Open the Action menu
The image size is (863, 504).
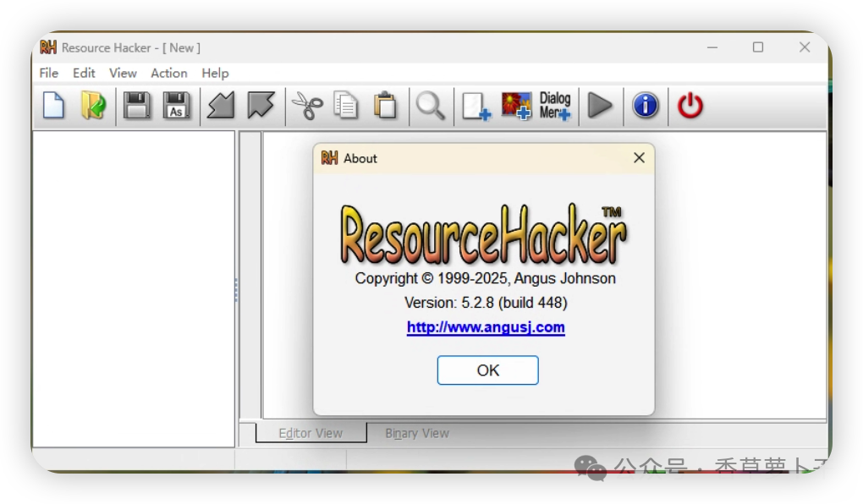[169, 74]
